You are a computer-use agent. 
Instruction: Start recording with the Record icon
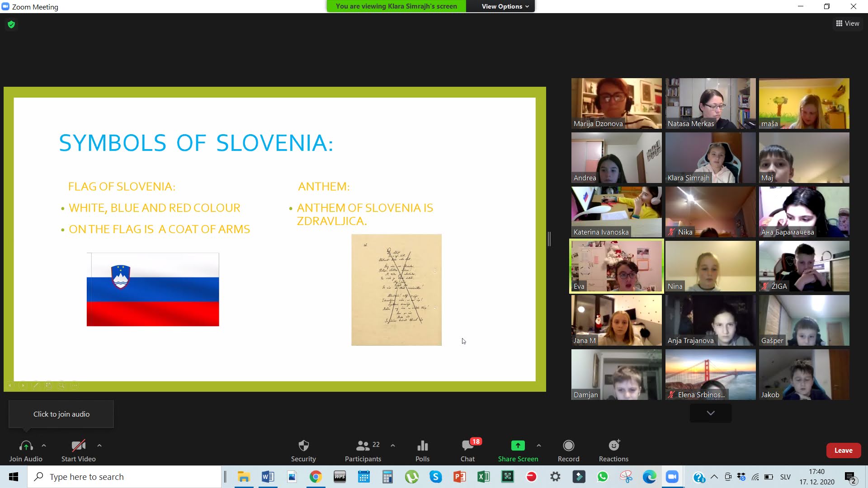568,450
